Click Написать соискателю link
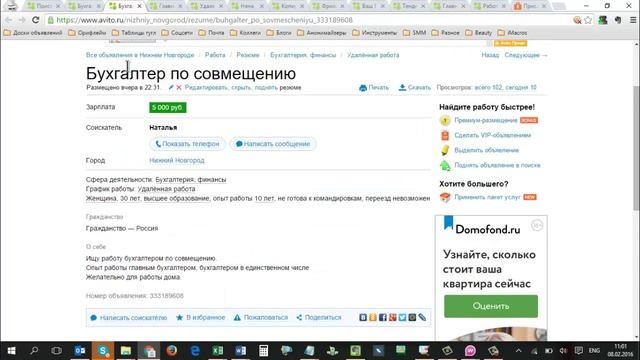640x360 pixels. pyautogui.click(x=129, y=317)
